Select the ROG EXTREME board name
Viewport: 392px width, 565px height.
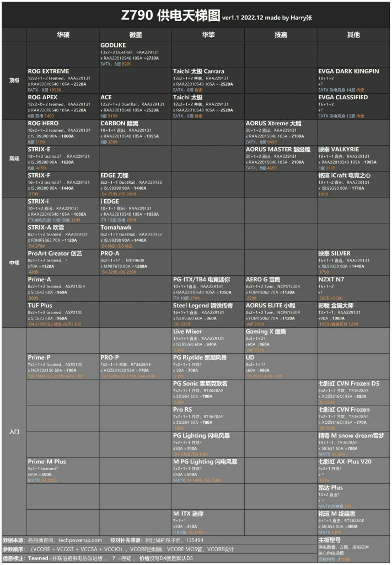tap(49, 71)
